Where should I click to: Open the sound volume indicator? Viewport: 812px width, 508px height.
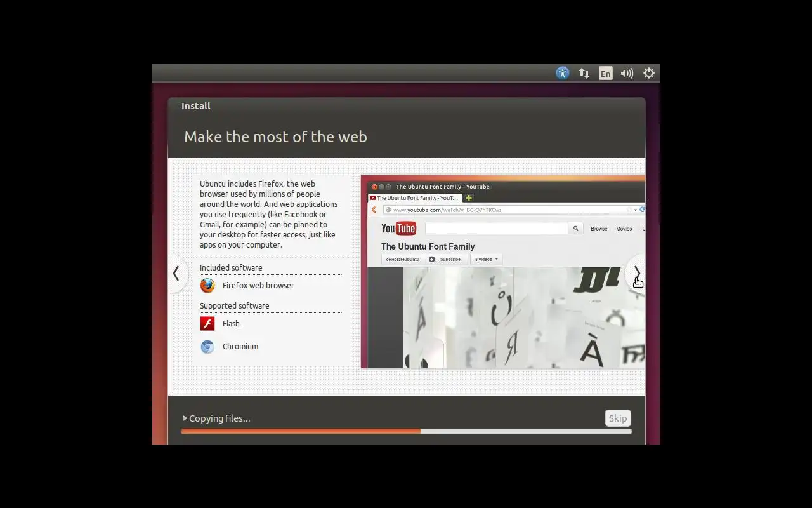coord(627,73)
